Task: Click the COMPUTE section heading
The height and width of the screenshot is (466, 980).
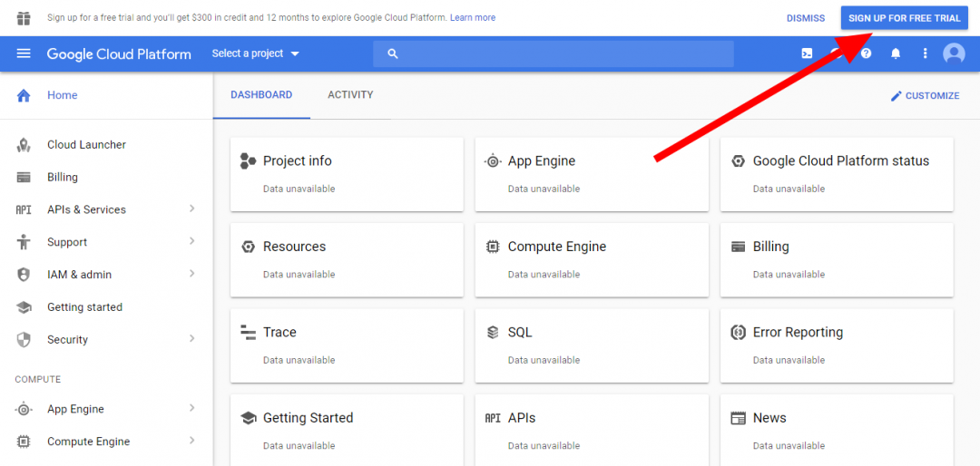Action: 38,379
